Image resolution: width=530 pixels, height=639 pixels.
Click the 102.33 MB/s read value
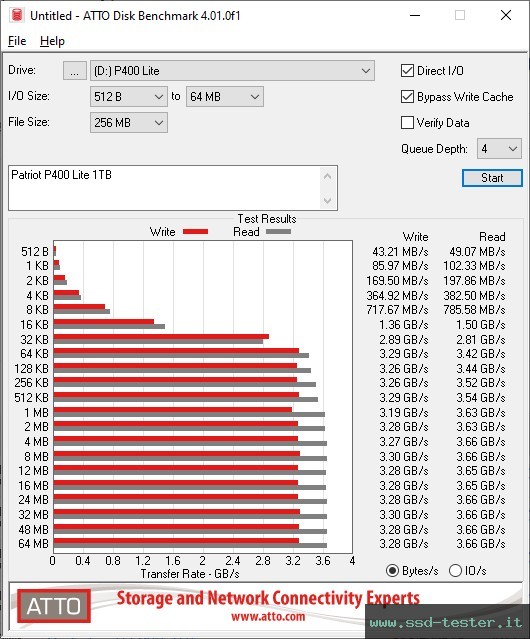click(474, 266)
